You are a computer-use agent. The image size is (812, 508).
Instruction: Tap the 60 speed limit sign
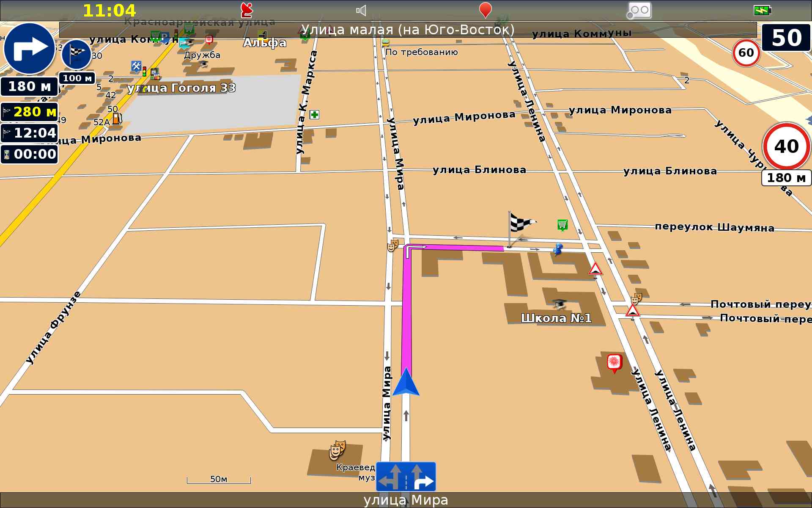point(746,53)
